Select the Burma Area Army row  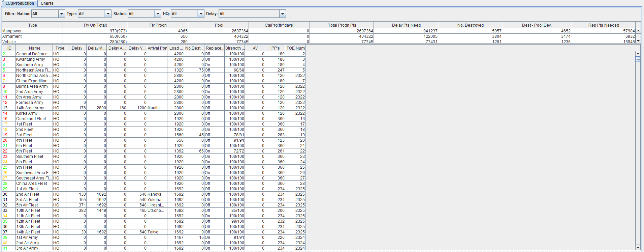pyautogui.click(x=154, y=86)
